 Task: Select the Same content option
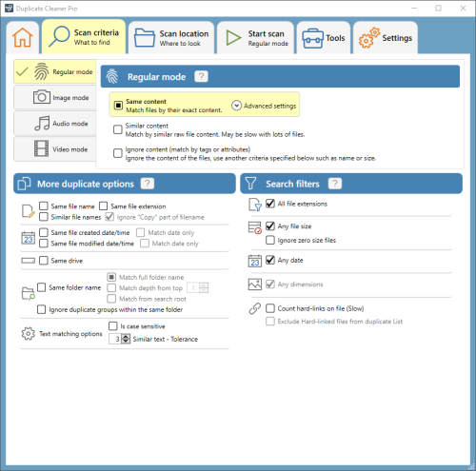pos(118,106)
